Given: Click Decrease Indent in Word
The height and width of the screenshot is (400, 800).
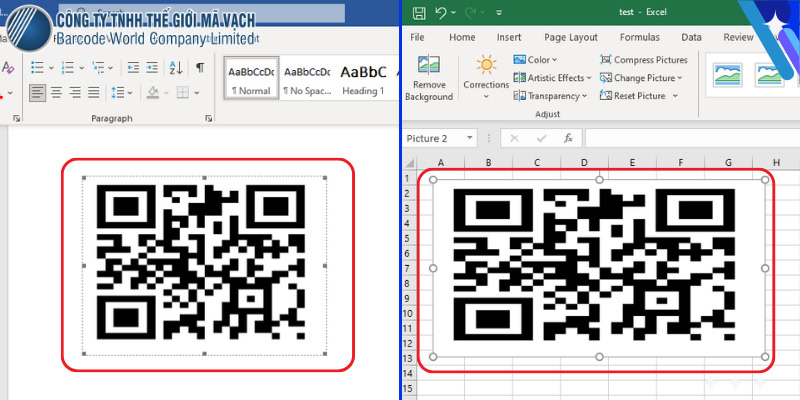Looking at the screenshot, I should [133, 67].
